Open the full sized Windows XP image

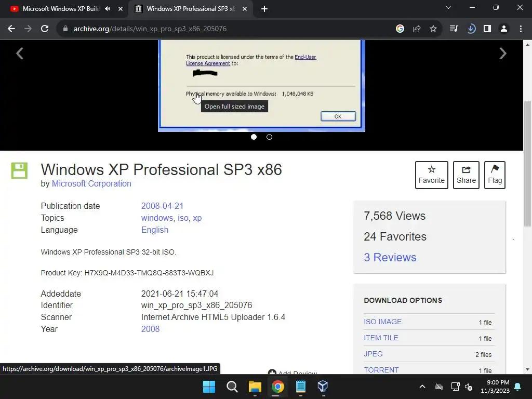point(261,86)
